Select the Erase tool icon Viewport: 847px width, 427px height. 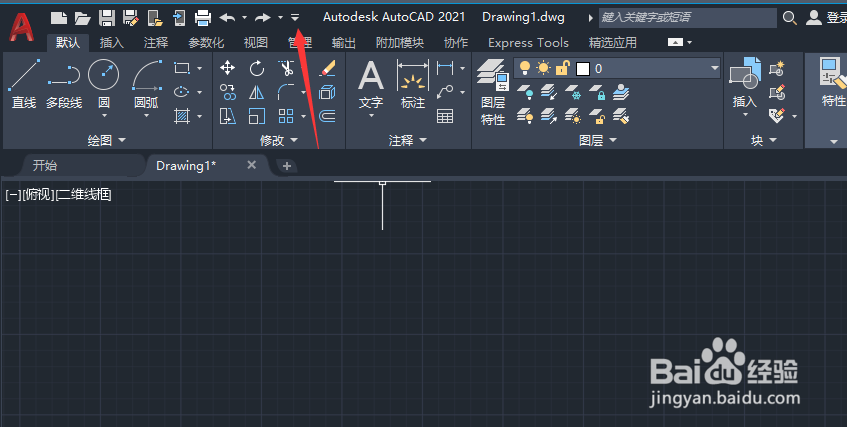tap(327, 68)
